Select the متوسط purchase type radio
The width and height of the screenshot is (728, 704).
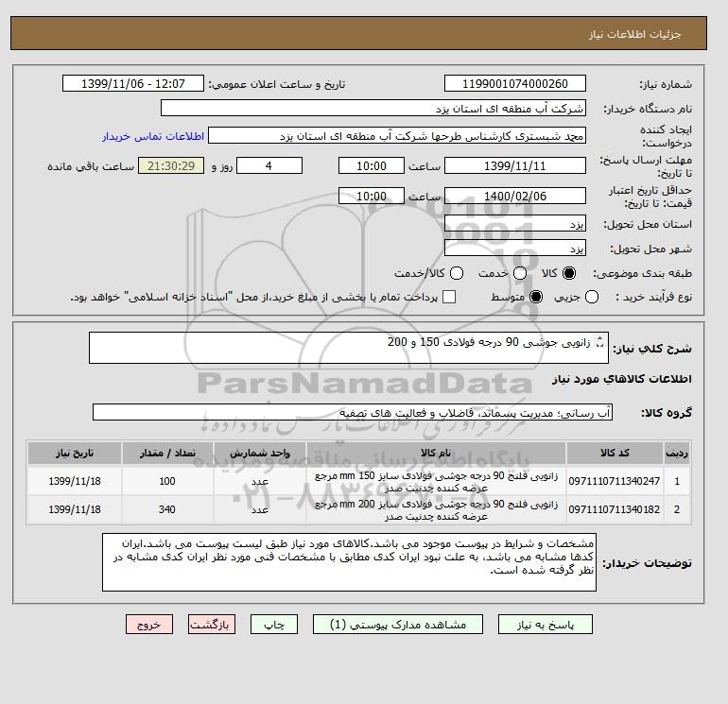tap(536, 297)
